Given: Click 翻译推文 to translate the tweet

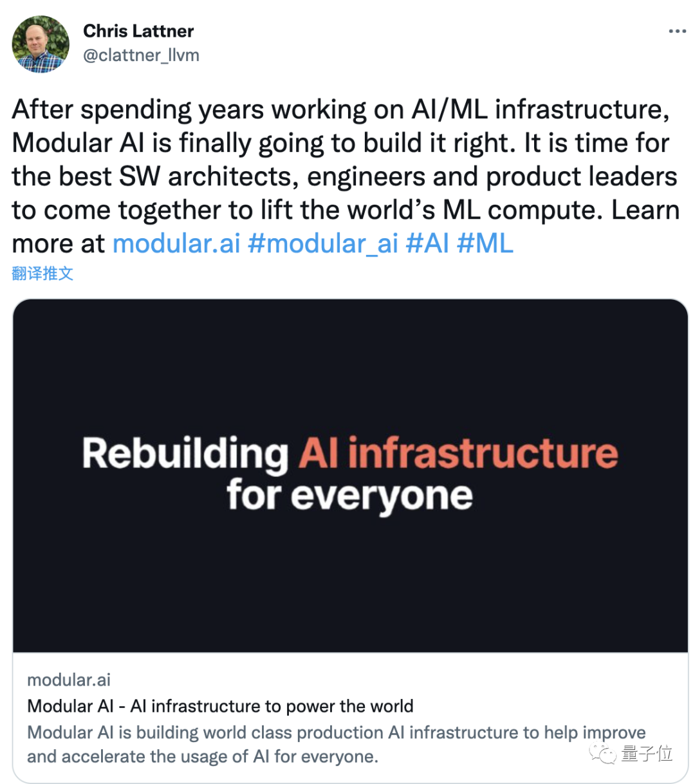Looking at the screenshot, I should (42, 274).
